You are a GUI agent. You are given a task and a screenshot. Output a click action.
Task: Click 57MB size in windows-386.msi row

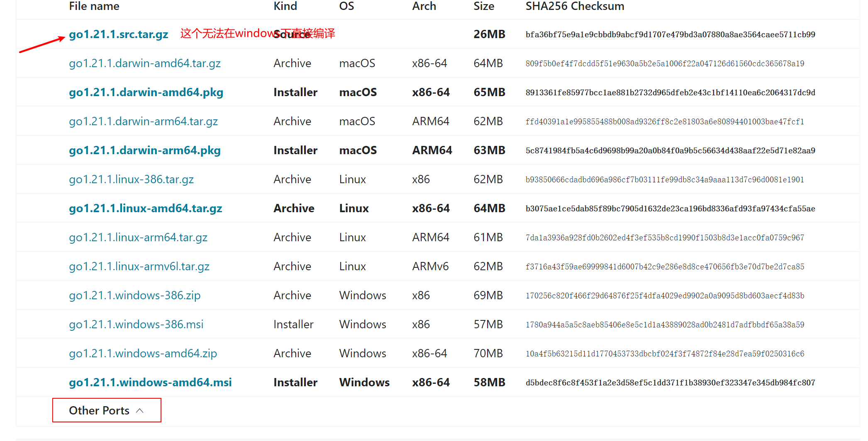coord(488,325)
